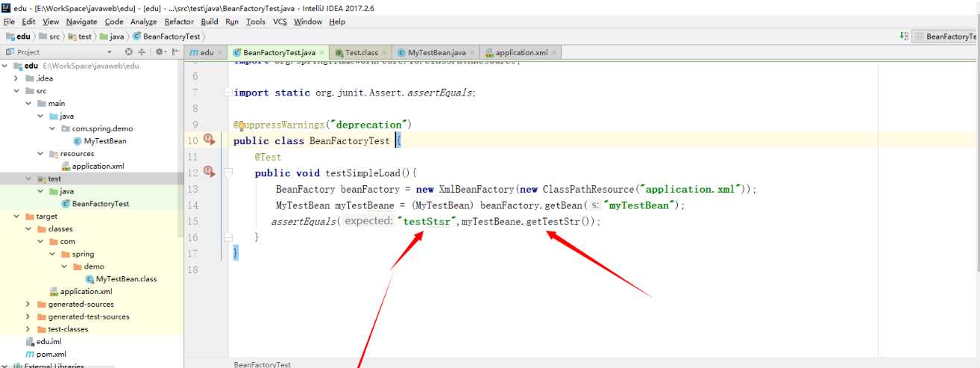
Task: Select edu in the navigation breadcrumb
Action: coord(19,36)
